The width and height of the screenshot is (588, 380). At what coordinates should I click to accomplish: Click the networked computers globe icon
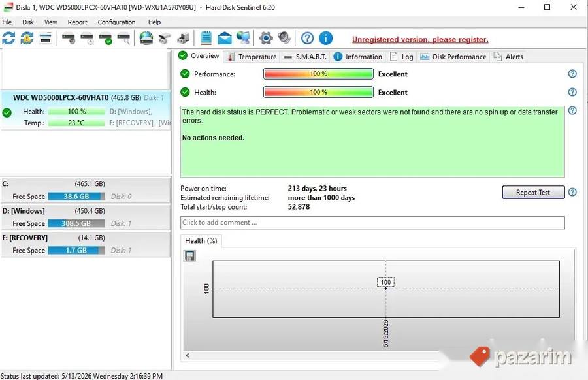pyautogui.click(x=243, y=39)
